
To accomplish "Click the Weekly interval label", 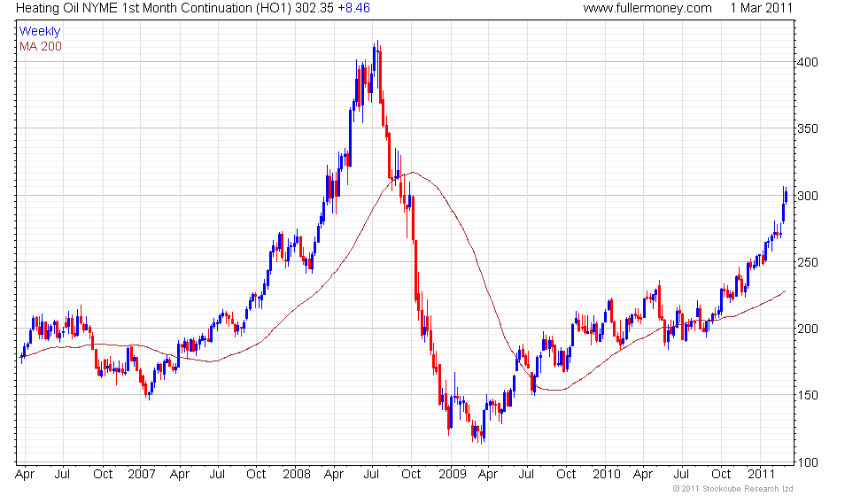I will (40, 31).
